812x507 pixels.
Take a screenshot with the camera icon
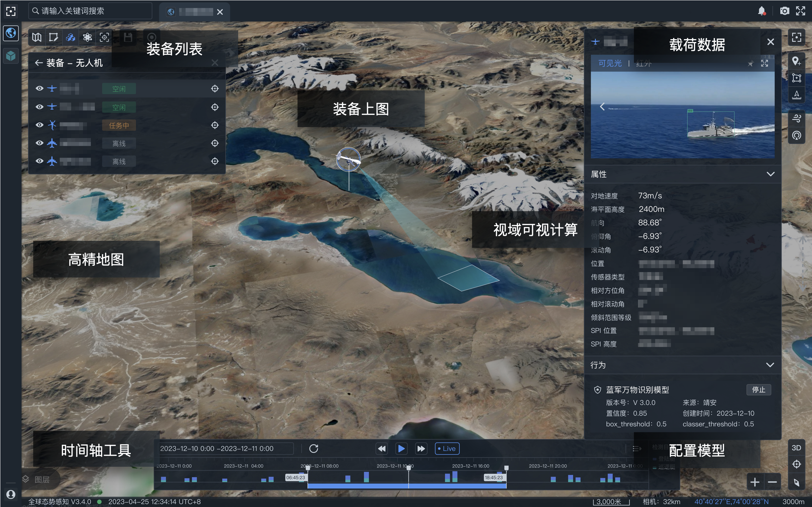(x=785, y=11)
